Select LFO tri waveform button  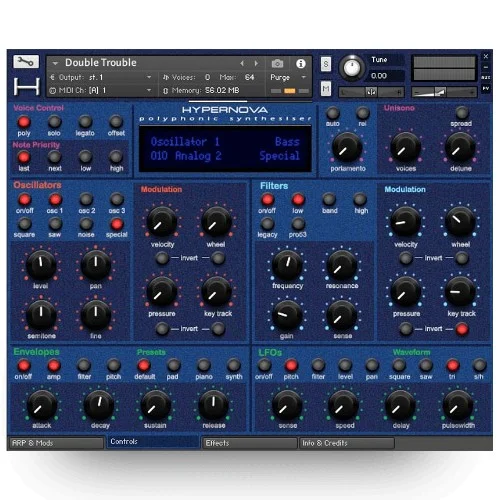click(x=453, y=365)
